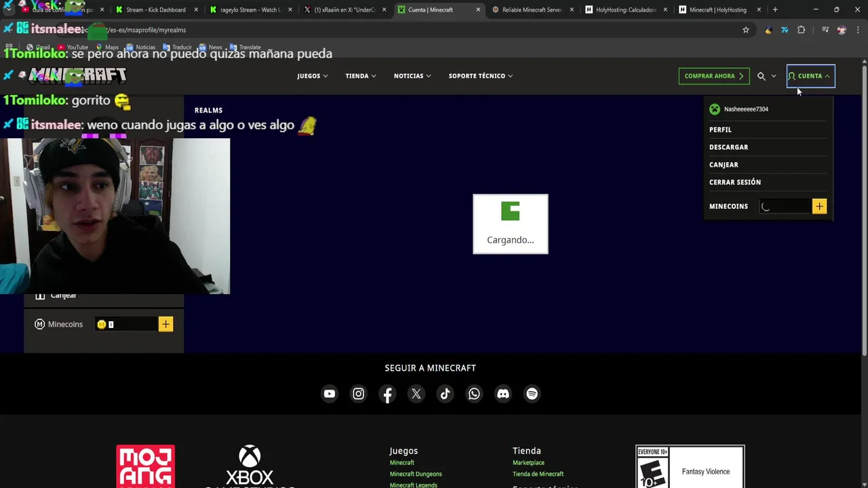868x488 pixels.
Task: Open the Discord social icon
Action: pyautogui.click(x=503, y=394)
